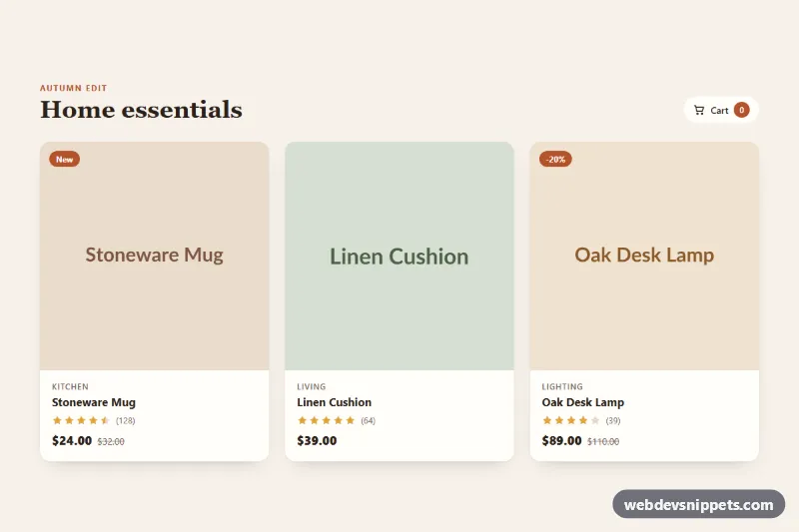
Task: Select the LIGHTING category label
Action: click(x=562, y=387)
